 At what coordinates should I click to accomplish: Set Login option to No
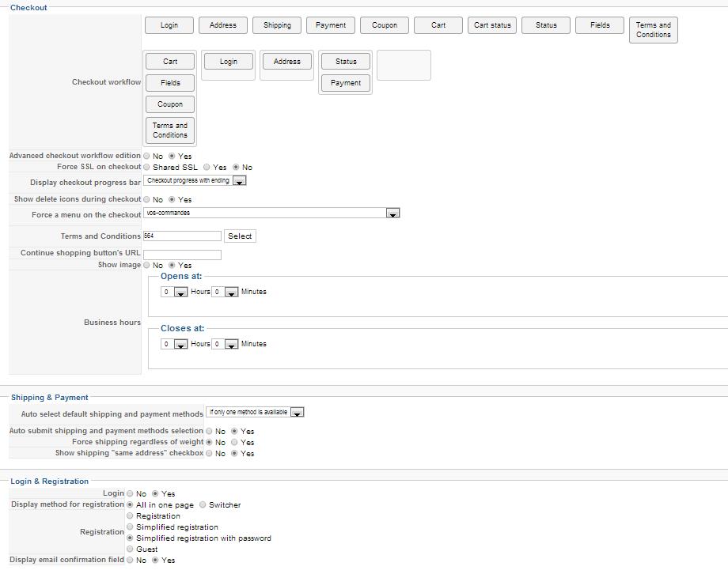click(130, 493)
